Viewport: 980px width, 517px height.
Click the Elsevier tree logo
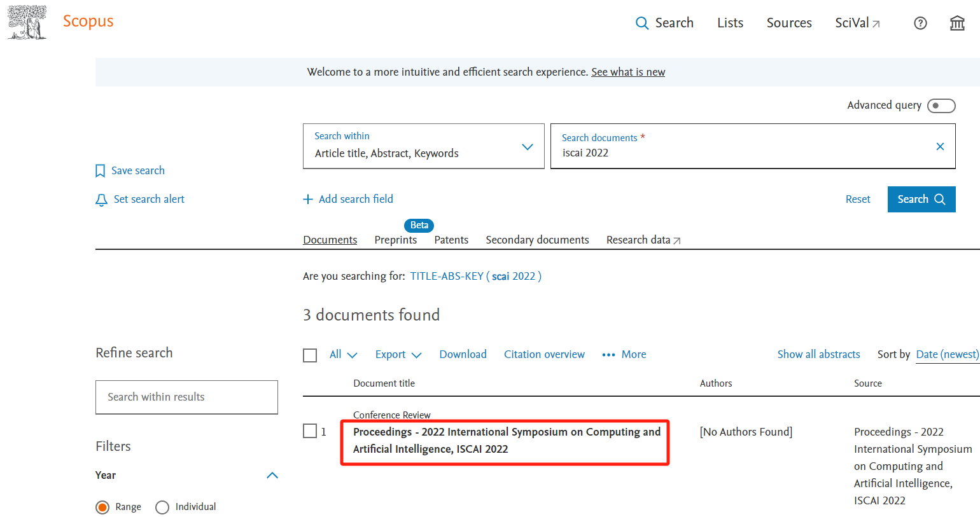coord(27,22)
